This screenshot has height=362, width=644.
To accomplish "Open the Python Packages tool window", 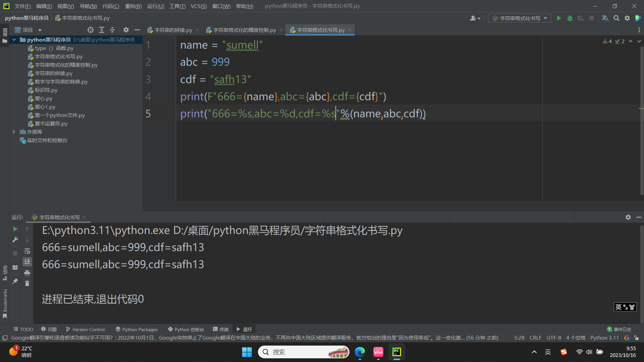I will click(x=136, y=329).
